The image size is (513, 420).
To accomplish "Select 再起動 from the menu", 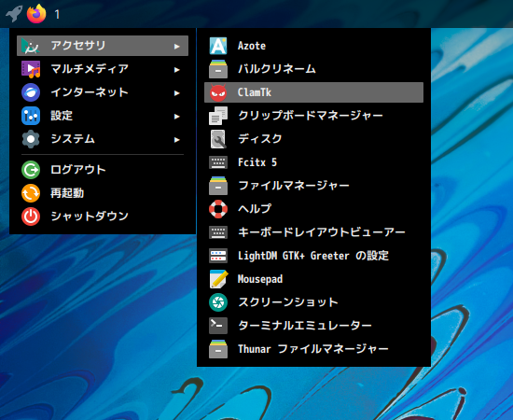I will 103,193.
